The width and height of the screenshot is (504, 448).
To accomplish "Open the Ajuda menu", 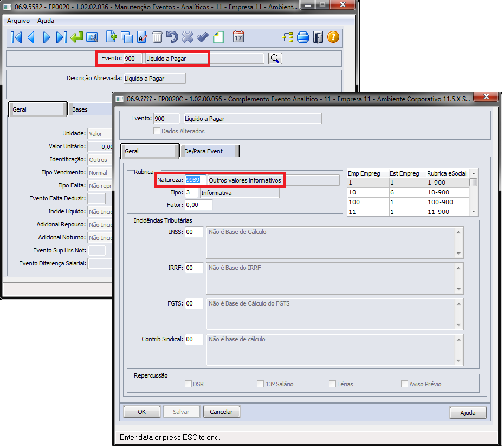I will (46, 21).
